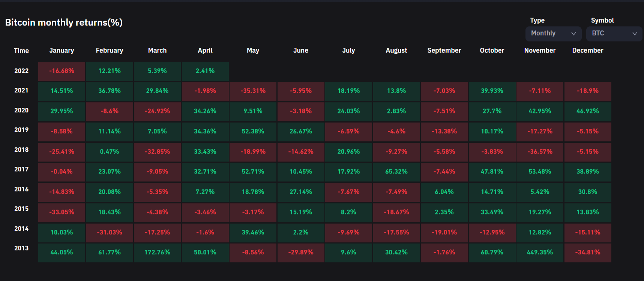Screen dimensions: 644x281
Task: Select the -35.31% May 2021 cell
Action: click(253, 91)
